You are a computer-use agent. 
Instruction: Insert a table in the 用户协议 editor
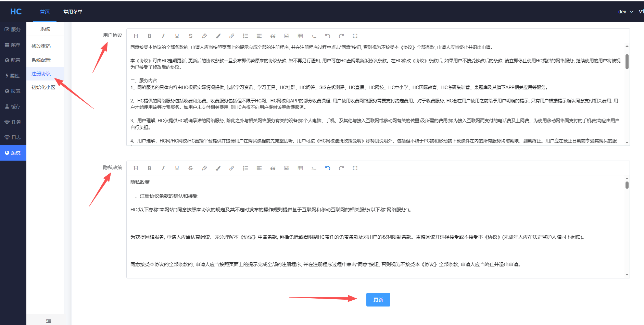click(x=300, y=36)
